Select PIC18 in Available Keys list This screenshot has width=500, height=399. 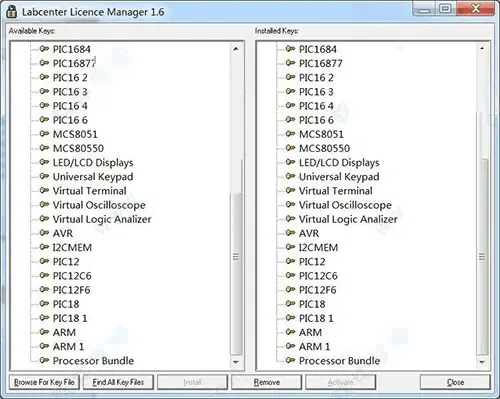tap(66, 304)
